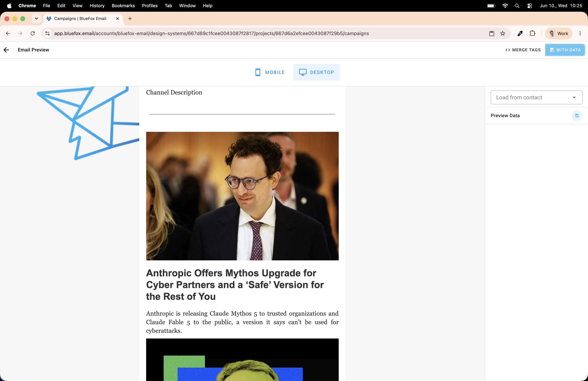Show merge tags in preview

coord(523,50)
